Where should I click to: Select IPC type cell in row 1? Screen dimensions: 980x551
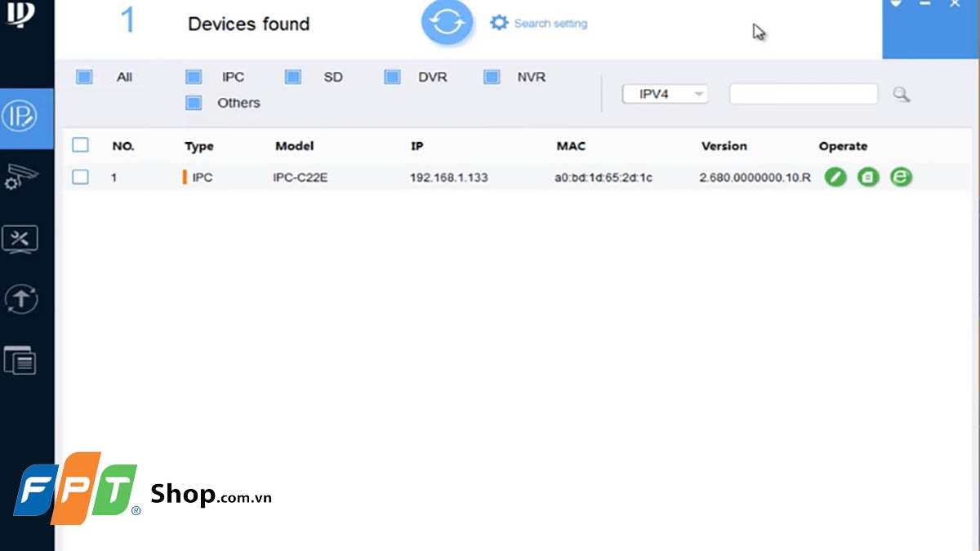click(198, 177)
